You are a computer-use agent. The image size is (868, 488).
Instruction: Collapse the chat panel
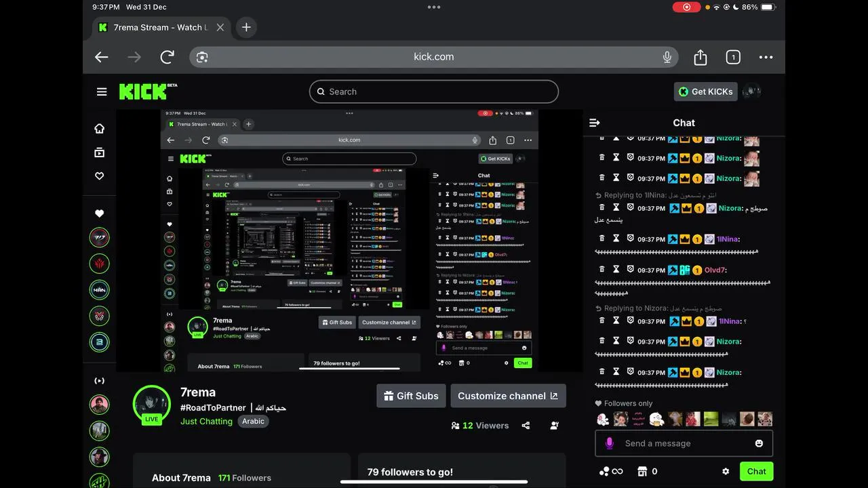tap(595, 123)
